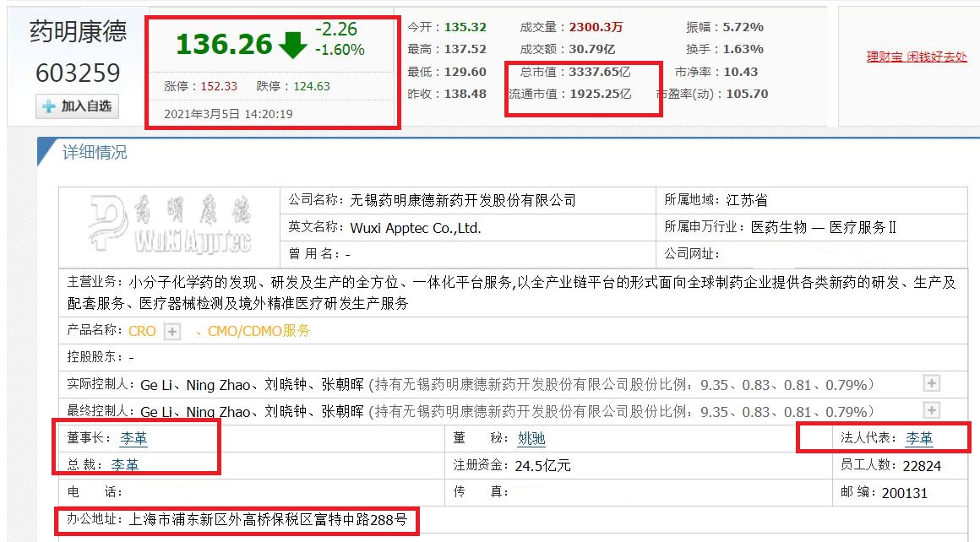Click the 涨停 value 152.33
The width and height of the screenshot is (980, 542).
(219, 86)
